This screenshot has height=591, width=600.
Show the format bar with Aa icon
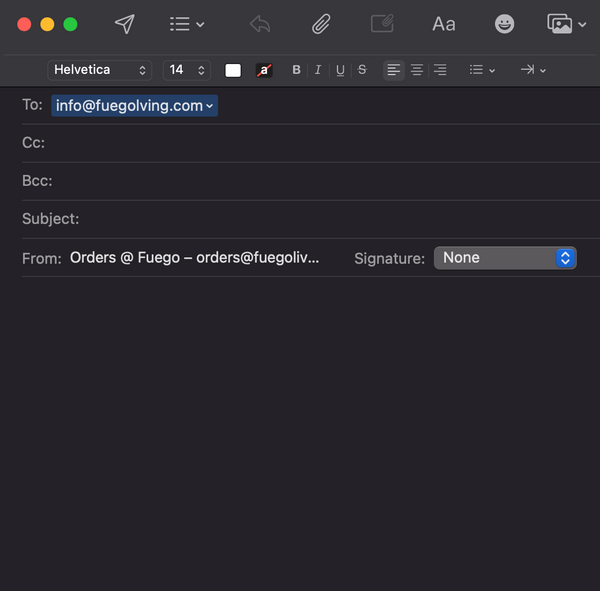point(443,24)
